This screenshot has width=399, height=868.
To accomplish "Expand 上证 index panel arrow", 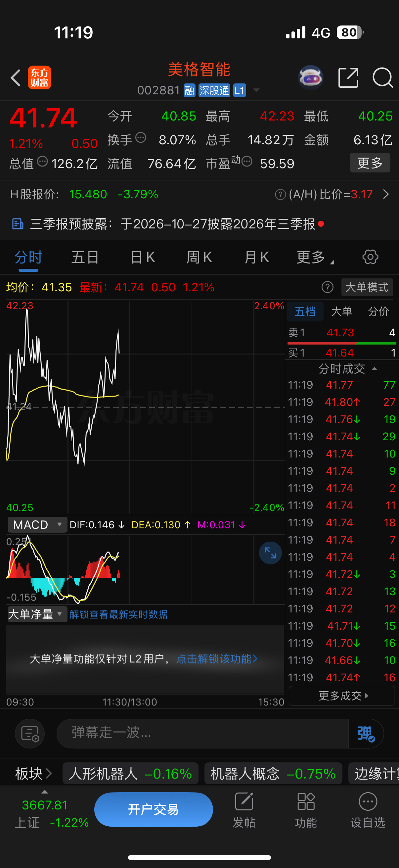I will [44, 792].
